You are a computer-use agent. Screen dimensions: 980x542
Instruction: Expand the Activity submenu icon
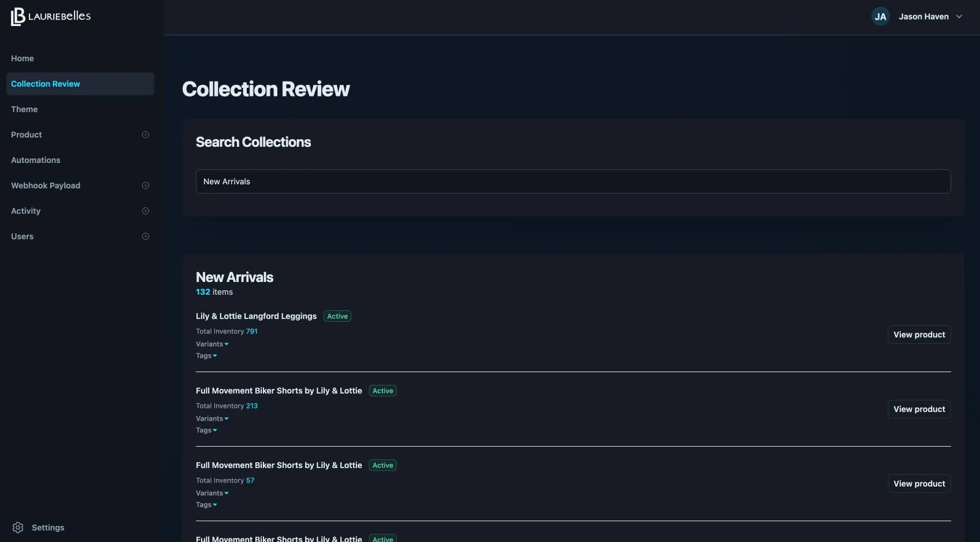[x=146, y=211]
